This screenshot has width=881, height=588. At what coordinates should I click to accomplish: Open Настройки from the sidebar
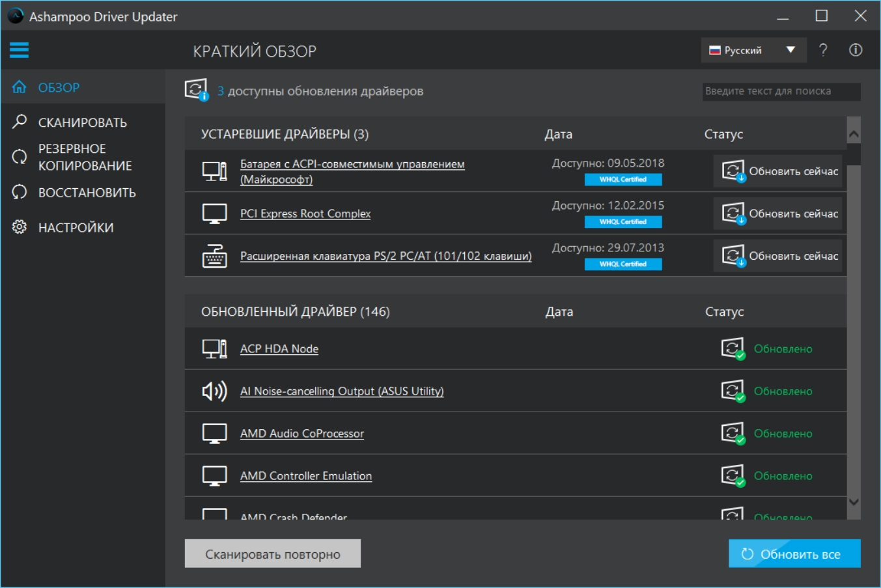76,227
